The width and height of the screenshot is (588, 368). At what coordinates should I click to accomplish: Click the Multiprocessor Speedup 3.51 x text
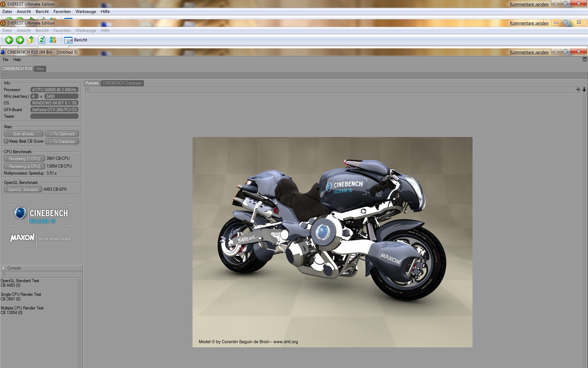point(30,173)
